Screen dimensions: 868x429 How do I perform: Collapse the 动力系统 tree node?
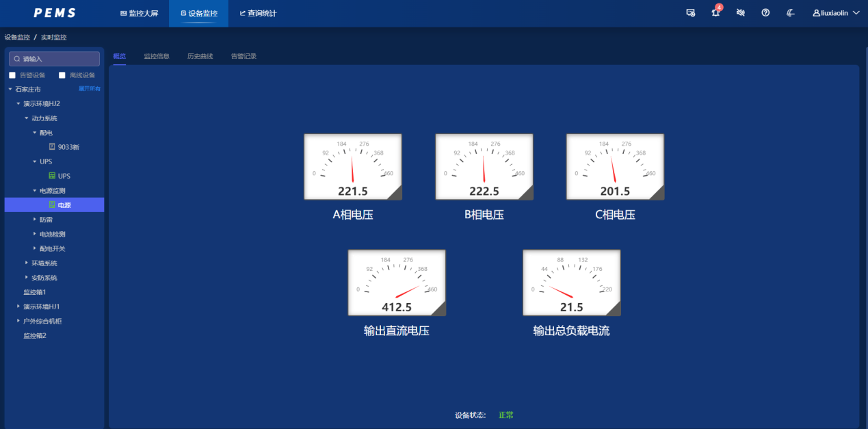coord(27,118)
